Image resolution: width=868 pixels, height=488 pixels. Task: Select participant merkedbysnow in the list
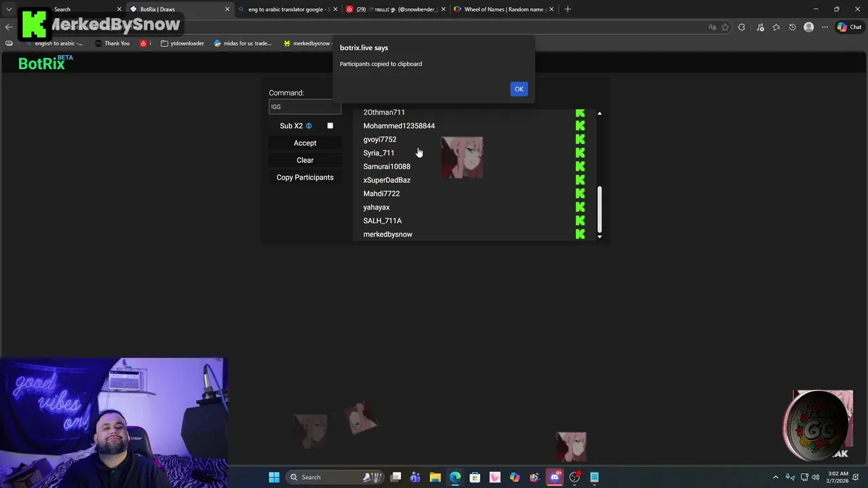tap(387, 234)
